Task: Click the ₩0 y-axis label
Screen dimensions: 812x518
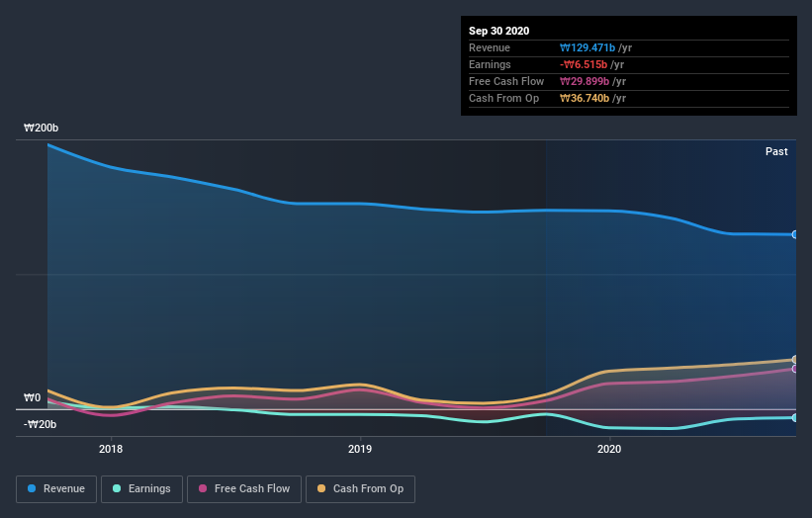Action: (32, 398)
